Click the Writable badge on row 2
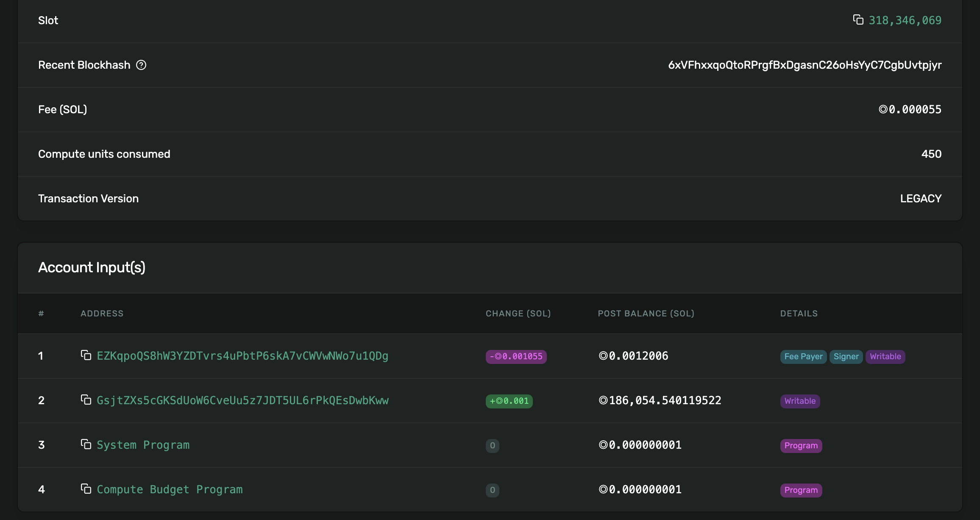 pos(800,401)
